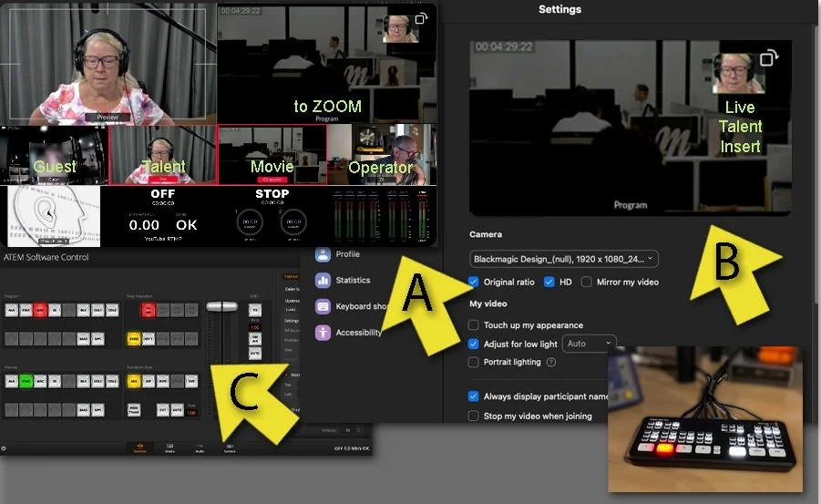Click AUTO next to the CUT button
The width and height of the screenshot is (821, 504).
[x=178, y=410]
